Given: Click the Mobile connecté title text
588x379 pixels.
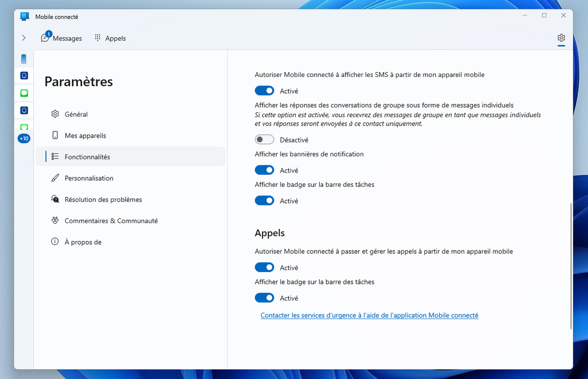Looking at the screenshot, I should click(56, 17).
